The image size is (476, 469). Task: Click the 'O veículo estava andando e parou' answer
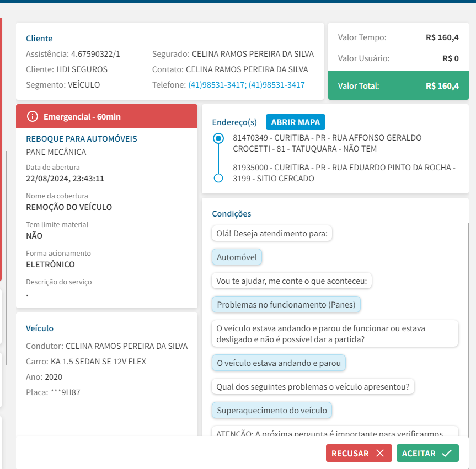pyautogui.click(x=279, y=363)
